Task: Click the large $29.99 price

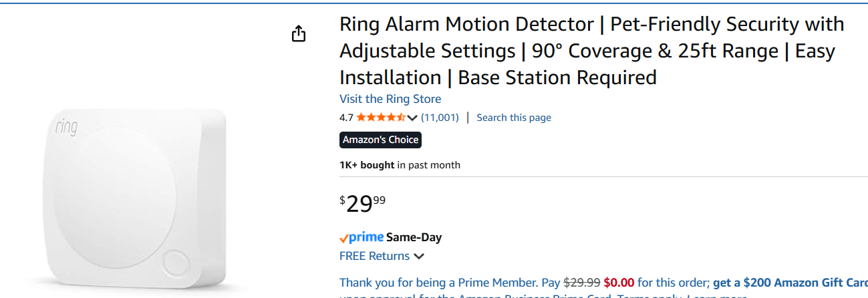Action: 362,203
